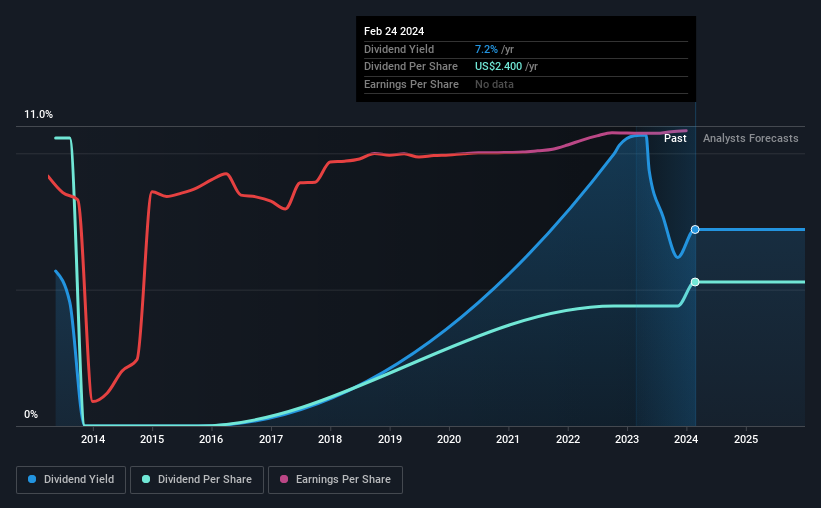Viewport: 821px width, 508px height.
Task: Click the teal Dividend Per Share legend dot
Action: click(x=146, y=479)
